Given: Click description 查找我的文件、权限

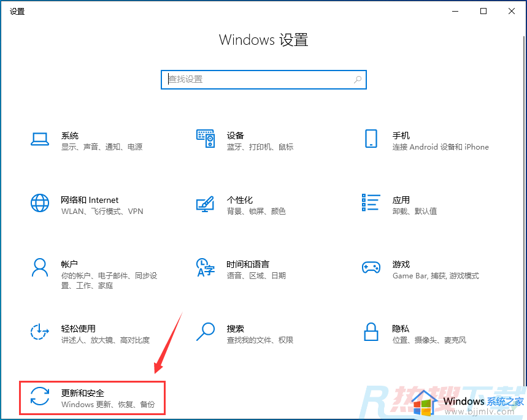Looking at the screenshot, I should click(260, 340).
